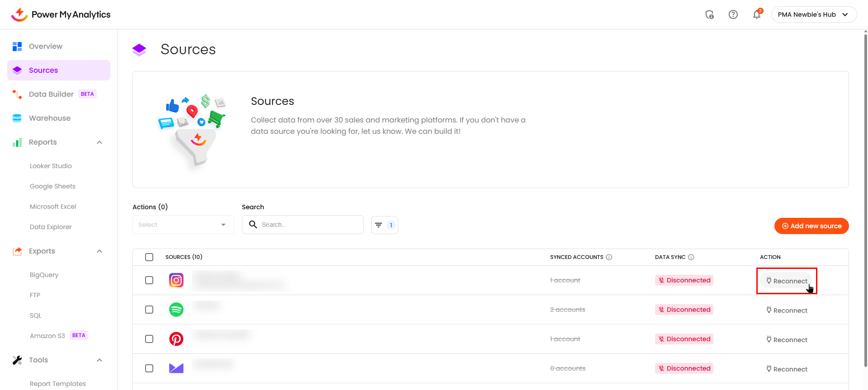Open the notifications bell icon
The image size is (868, 390).
(756, 15)
